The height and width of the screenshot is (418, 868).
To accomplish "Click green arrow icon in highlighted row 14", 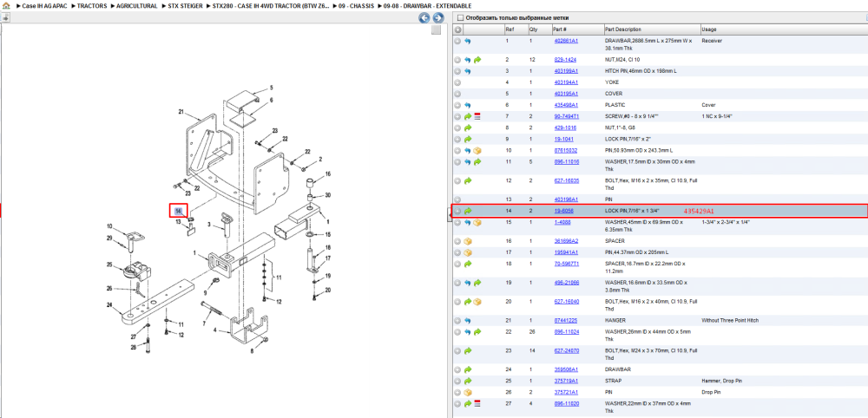I will (x=468, y=211).
